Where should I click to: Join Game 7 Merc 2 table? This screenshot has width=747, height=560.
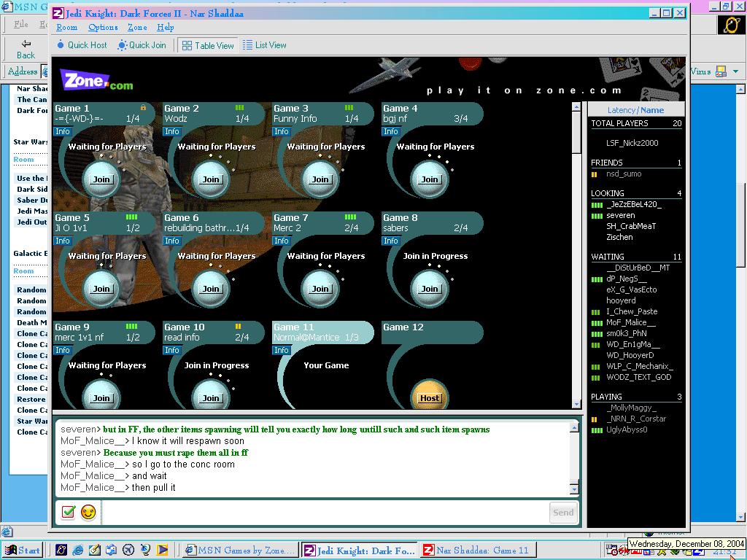coord(320,289)
